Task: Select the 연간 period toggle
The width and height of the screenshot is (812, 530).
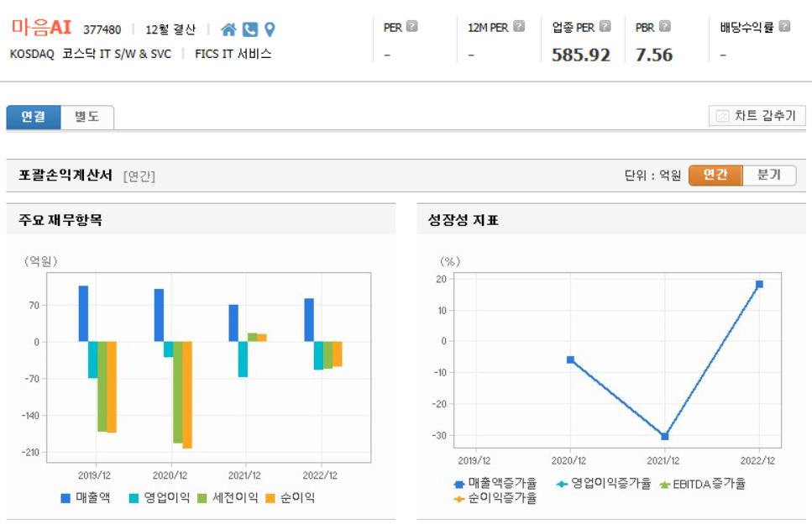Action: tap(715, 176)
